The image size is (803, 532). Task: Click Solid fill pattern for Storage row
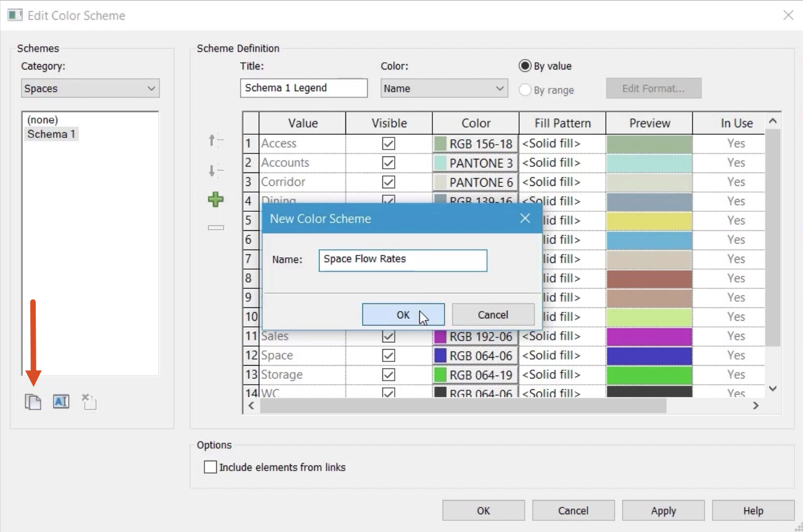pyautogui.click(x=563, y=374)
